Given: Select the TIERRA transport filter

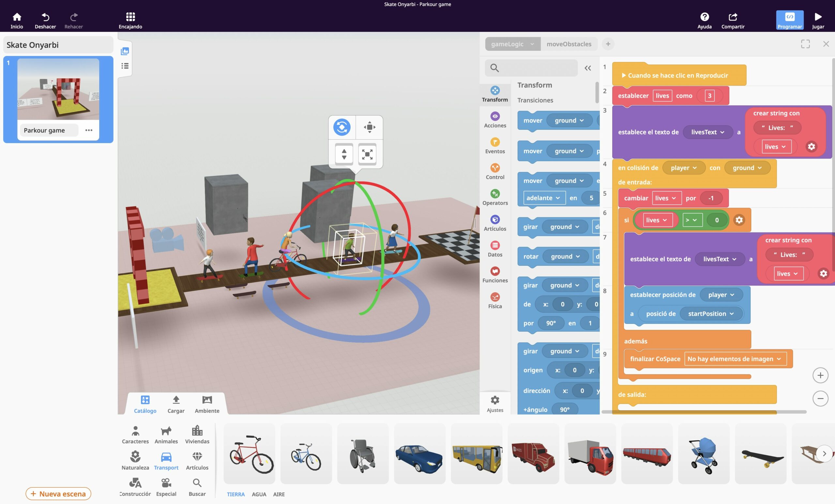Looking at the screenshot, I should tap(236, 494).
